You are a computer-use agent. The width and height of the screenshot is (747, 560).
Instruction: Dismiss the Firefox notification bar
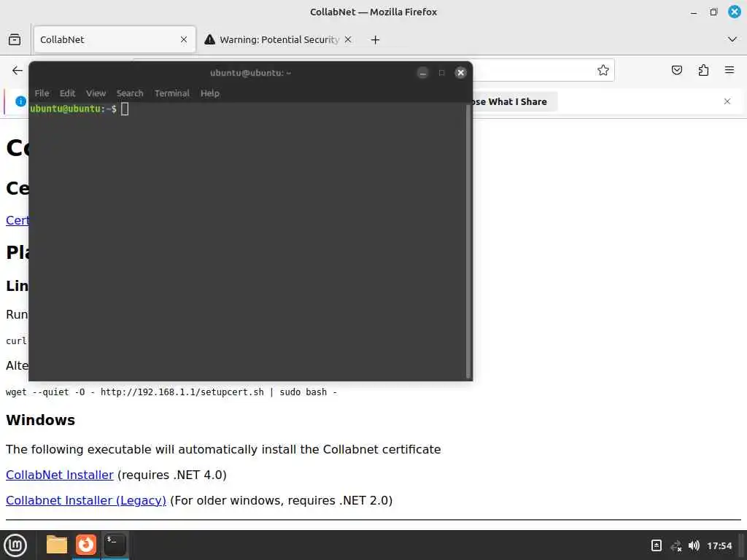tap(727, 101)
